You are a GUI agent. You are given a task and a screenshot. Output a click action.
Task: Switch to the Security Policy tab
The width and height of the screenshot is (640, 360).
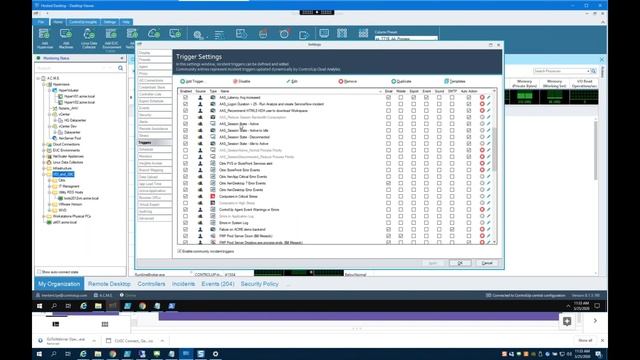click(260, 284)
